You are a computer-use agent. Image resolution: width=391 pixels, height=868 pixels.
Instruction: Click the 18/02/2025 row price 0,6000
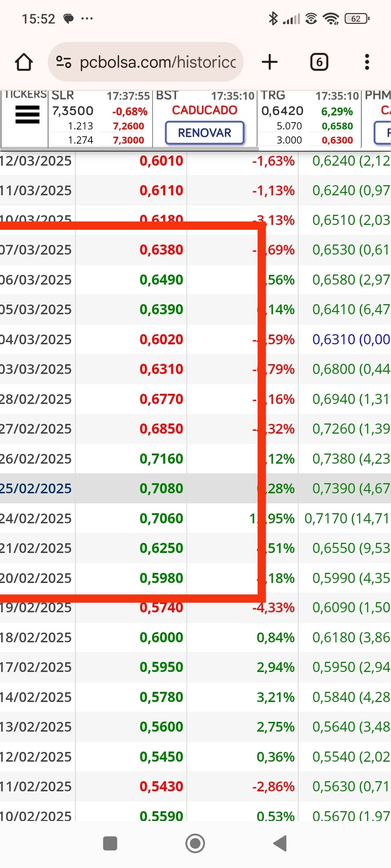point(161,637)
